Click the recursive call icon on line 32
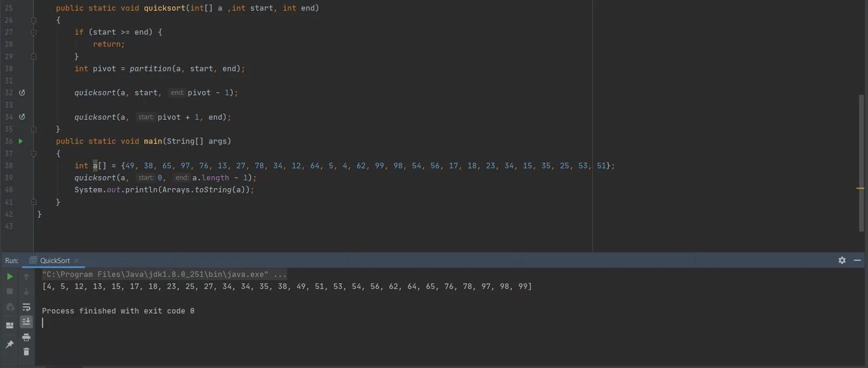This screenshot has width=868, height=368. coord(22,93)
